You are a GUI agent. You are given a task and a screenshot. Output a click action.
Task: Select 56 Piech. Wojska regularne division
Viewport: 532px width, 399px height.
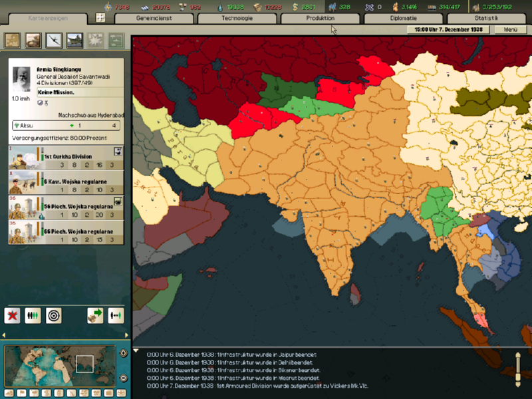(x=66, y=207)
